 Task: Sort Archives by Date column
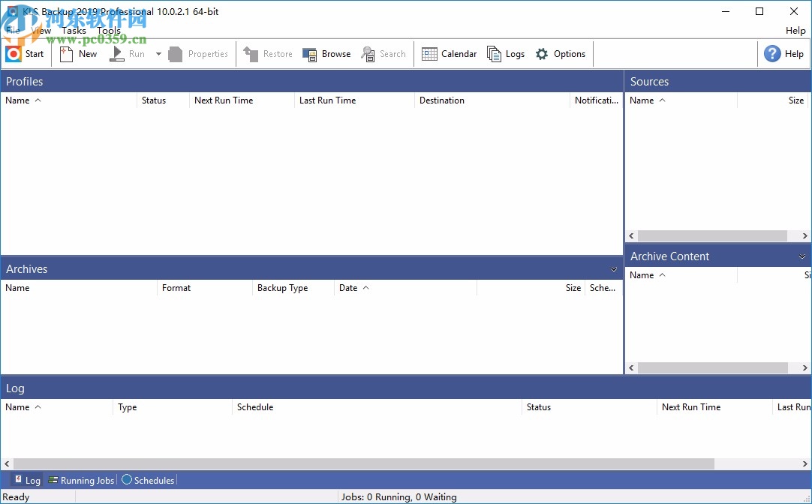pos(405,288)
